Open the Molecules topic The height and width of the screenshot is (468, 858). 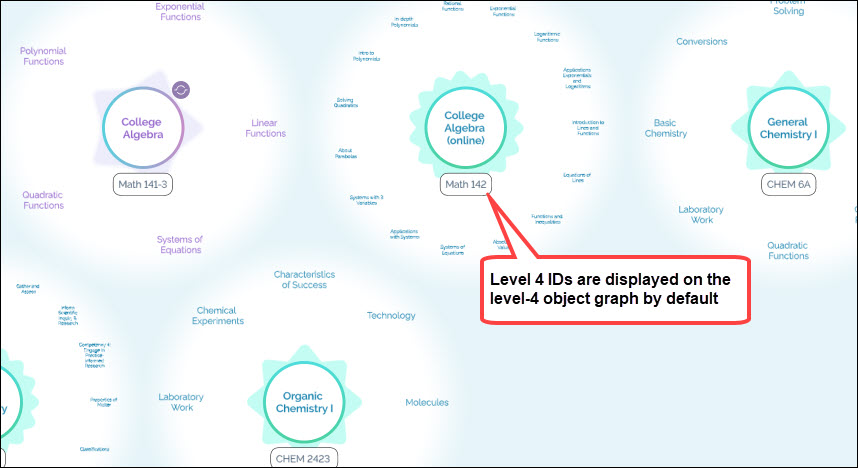point(427,403)
